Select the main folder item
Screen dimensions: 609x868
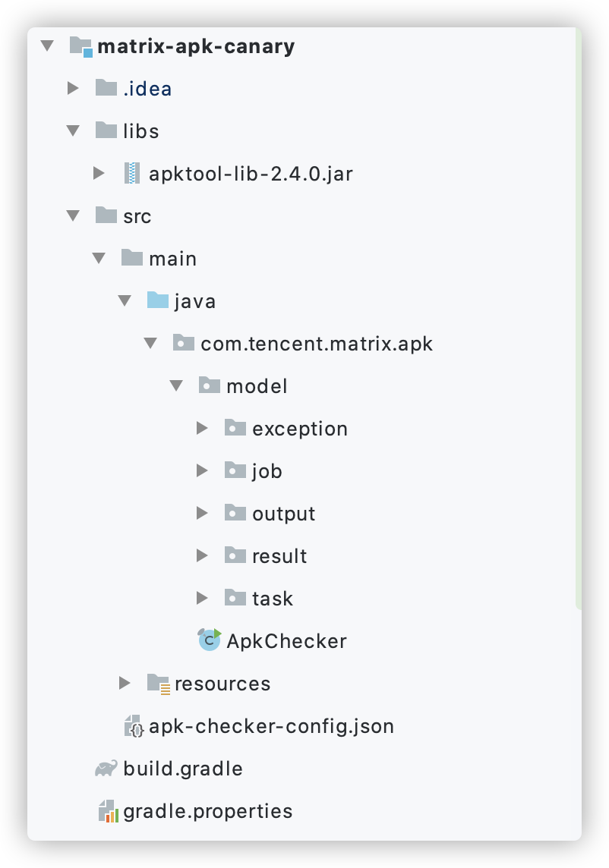click(159, 258)
